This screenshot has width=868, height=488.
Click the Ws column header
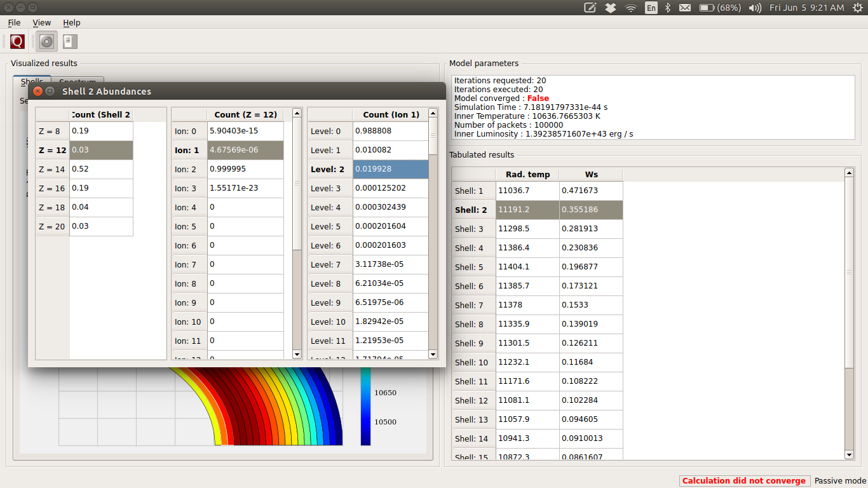point(591,175)
